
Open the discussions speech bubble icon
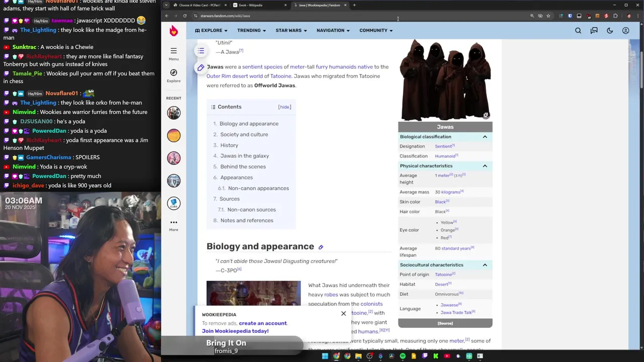click(x=594, y=31)
